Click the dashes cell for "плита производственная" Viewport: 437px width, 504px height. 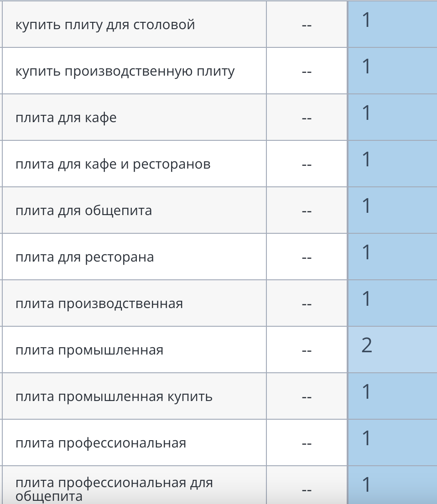pyautogui.click(x=307, y=304)
